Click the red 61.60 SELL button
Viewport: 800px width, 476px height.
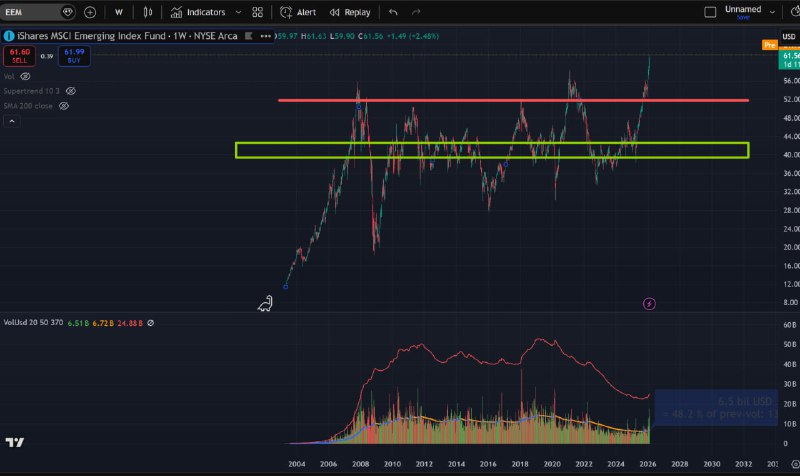pos(18,54)
